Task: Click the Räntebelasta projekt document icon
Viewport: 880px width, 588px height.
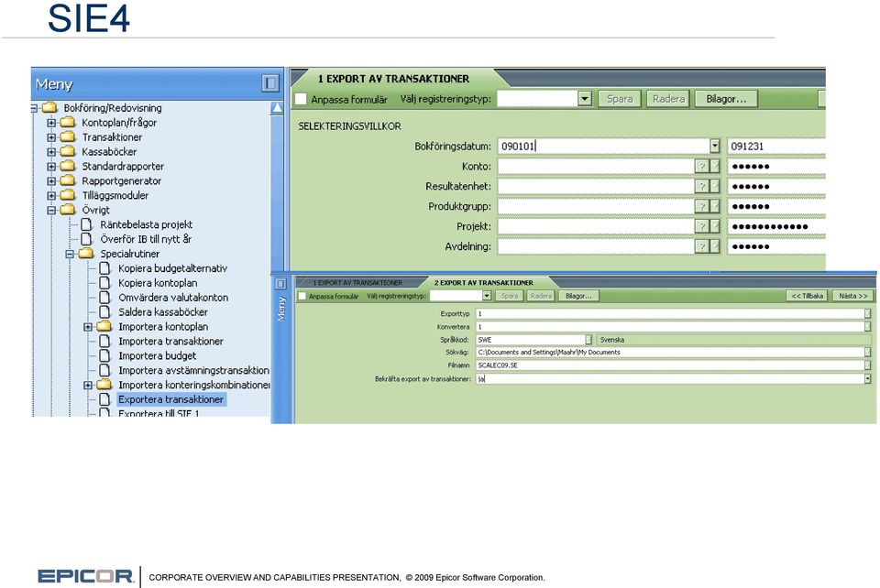Action: pos(86,224)
